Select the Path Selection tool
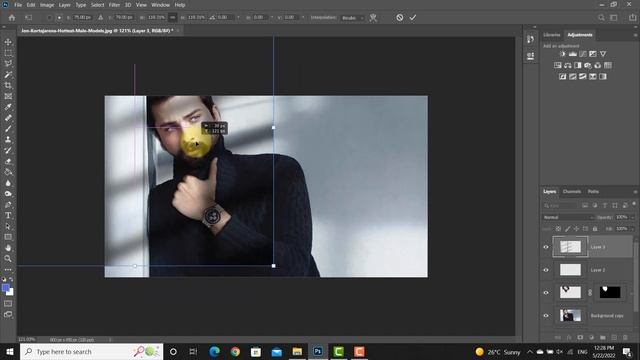Image resolution: width=640 pixels, height=360 pixels. coord(8,226)
